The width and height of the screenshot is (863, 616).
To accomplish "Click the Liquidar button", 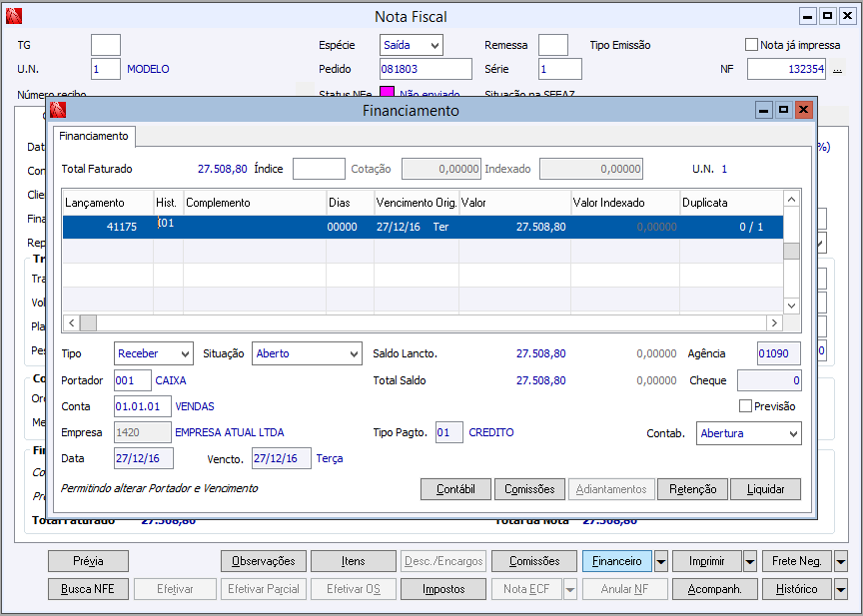I will [x=765, y=489].
